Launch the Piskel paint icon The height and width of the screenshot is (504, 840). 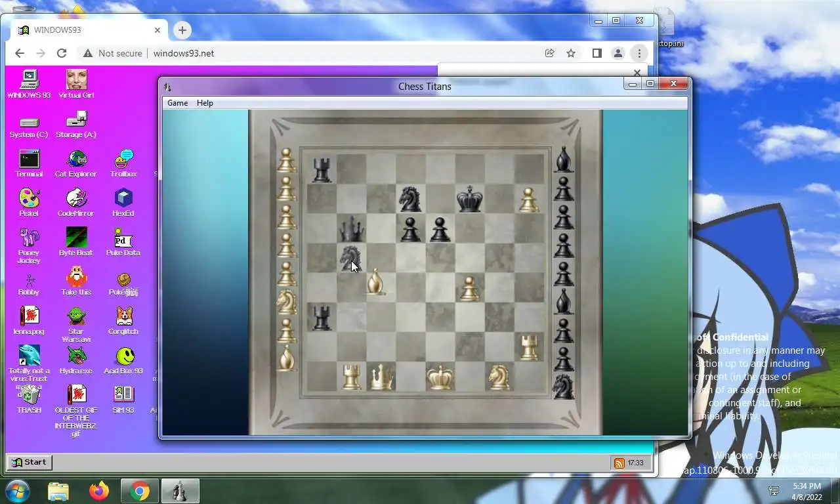(x=29, y=203)
